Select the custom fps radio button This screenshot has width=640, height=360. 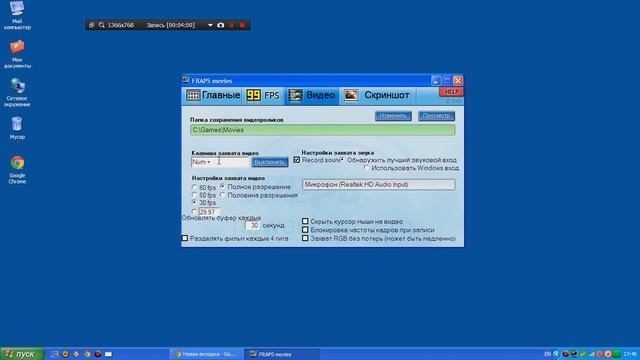[194, 212]
